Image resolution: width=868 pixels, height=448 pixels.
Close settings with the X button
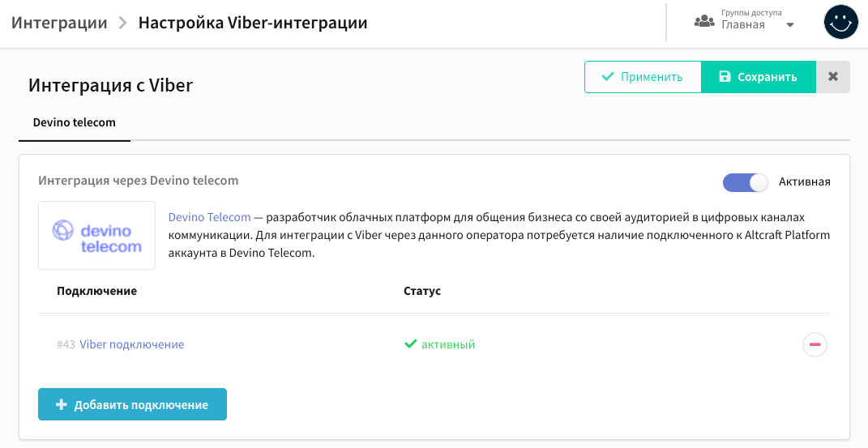[832, 77]
